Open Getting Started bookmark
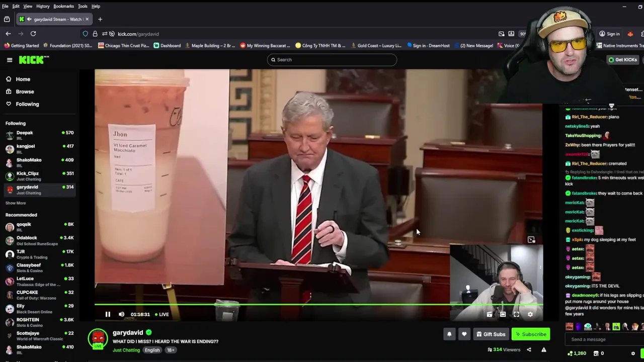644x362 pixels. pos(21,45)
